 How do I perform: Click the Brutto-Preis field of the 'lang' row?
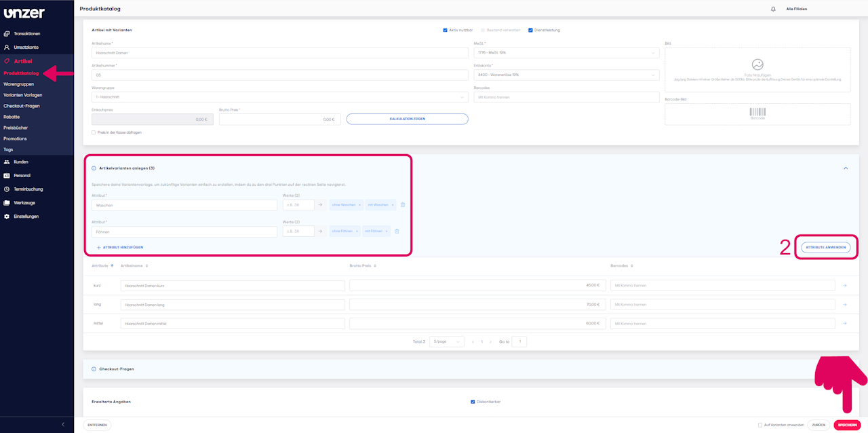(477, 305)
